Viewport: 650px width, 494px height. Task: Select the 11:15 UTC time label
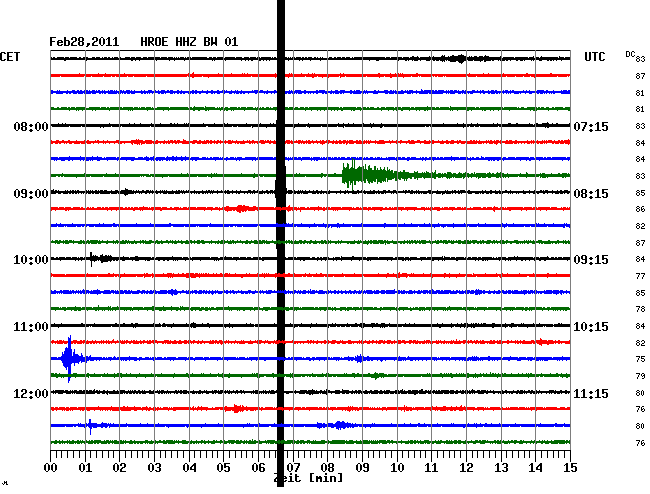pos(591,393)
